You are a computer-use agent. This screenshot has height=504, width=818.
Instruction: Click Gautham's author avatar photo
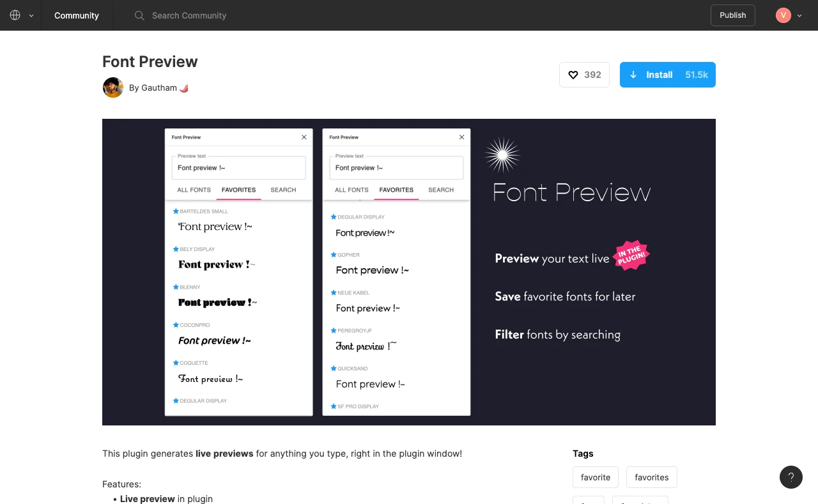coord(112,88)
